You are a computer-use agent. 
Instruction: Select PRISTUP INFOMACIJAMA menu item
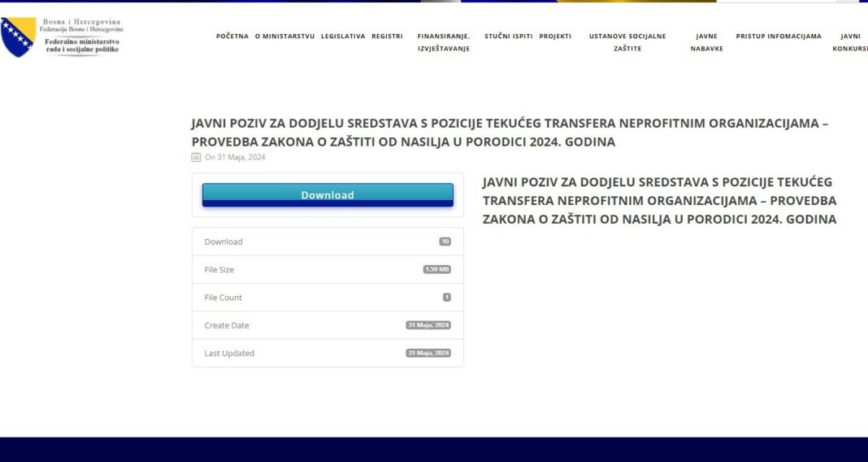tap(779, 36)
